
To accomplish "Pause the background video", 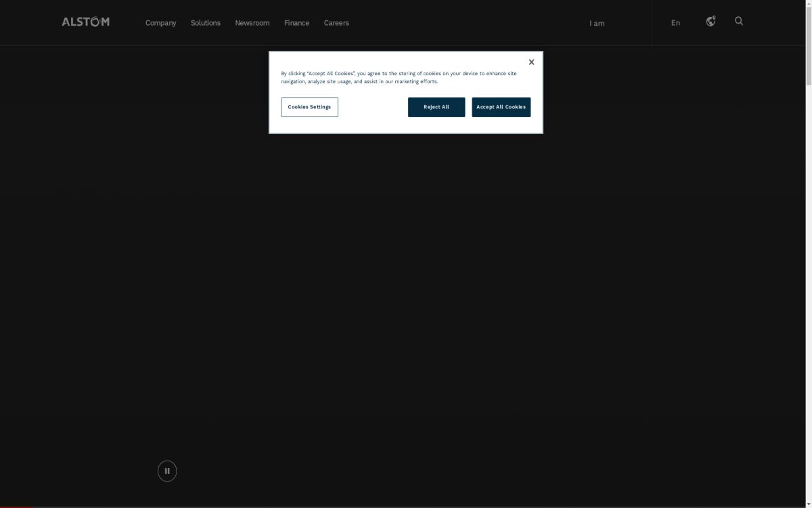I will tap(167, 471).
